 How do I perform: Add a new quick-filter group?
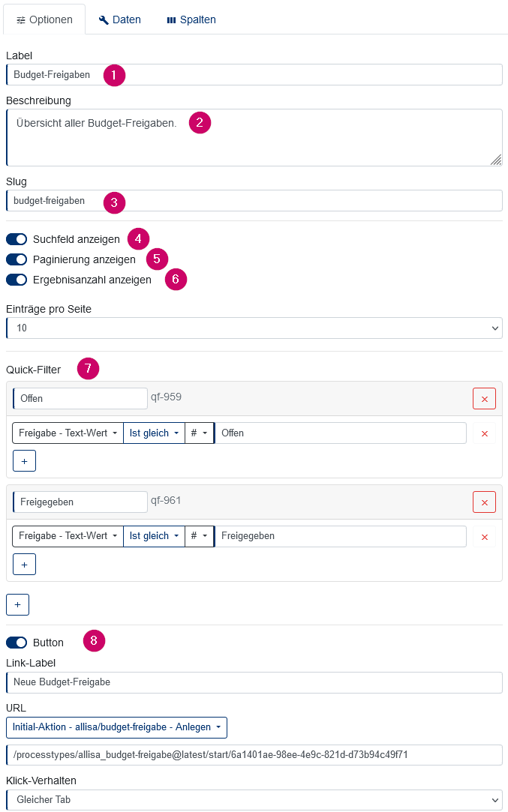(x=17, y=604)
